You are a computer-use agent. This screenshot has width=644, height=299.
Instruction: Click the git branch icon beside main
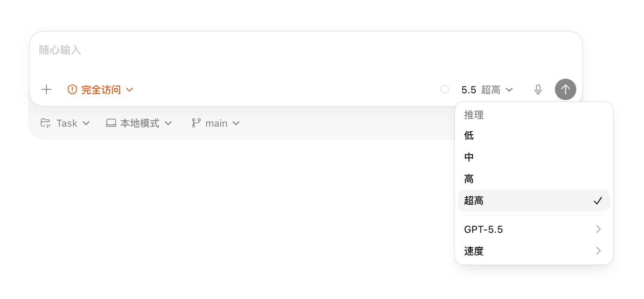pos(196,123)
